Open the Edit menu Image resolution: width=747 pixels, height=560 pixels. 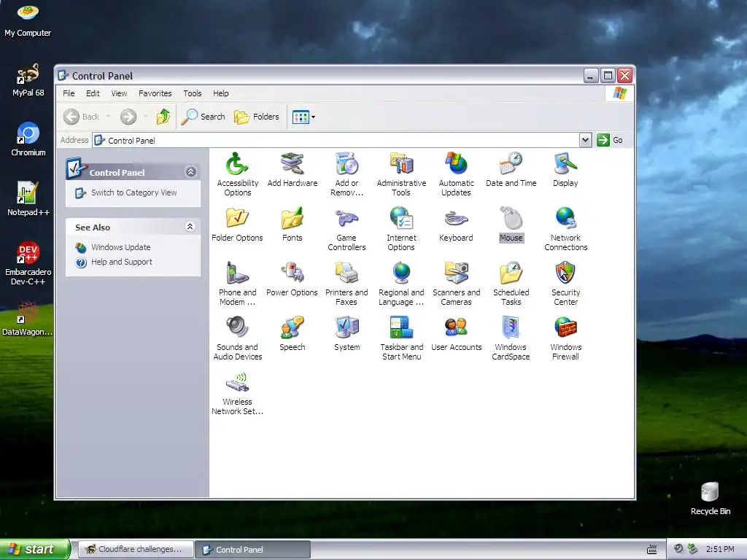tap(93, 93)
